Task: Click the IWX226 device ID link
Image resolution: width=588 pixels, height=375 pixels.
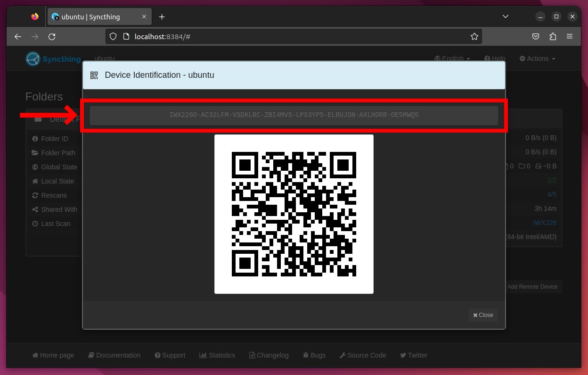Action: pos(545,223)
